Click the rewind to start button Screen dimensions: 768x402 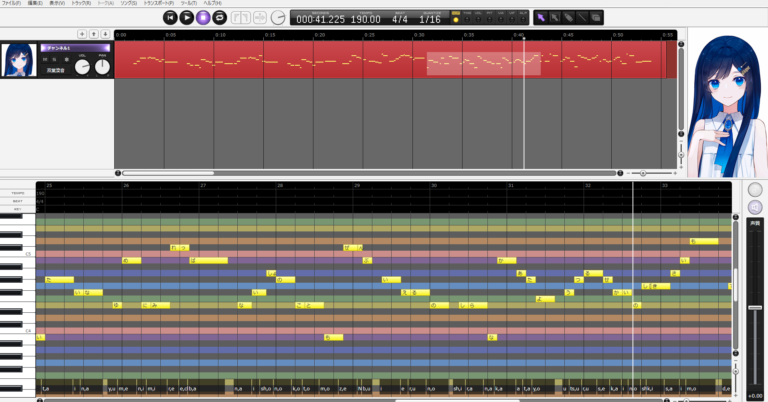point(171,17)
